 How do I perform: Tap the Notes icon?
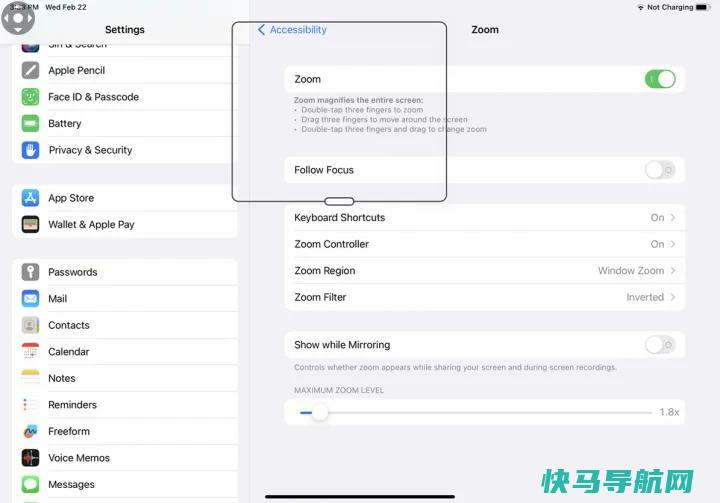30,378
